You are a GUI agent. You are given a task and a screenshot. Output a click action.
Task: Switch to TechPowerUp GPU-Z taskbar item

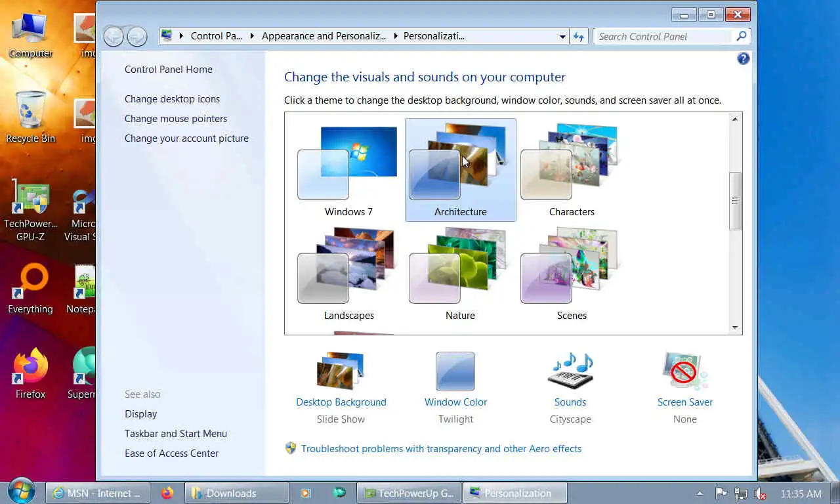(x=409, y=493)
